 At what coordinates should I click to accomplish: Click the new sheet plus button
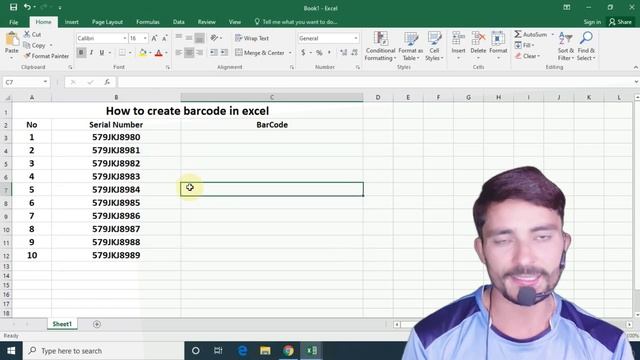pos(97,324)
